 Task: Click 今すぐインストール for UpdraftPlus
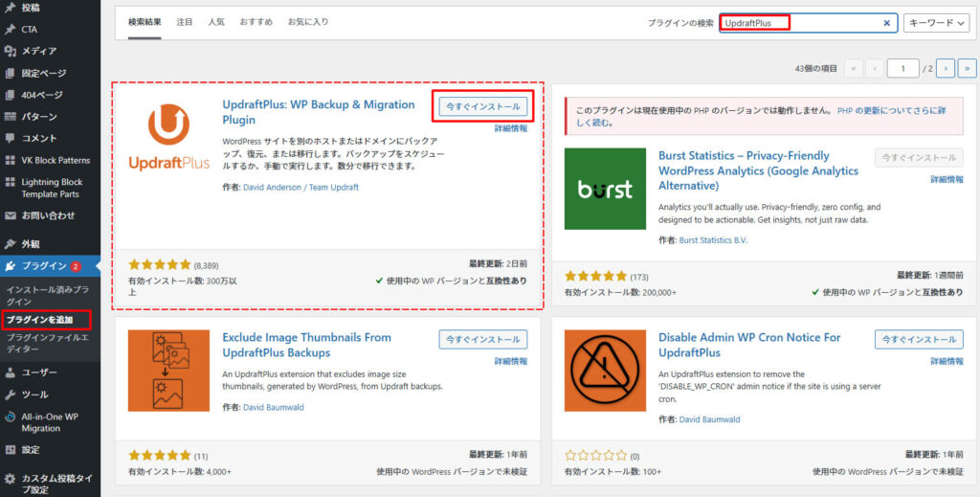[482, 107]
